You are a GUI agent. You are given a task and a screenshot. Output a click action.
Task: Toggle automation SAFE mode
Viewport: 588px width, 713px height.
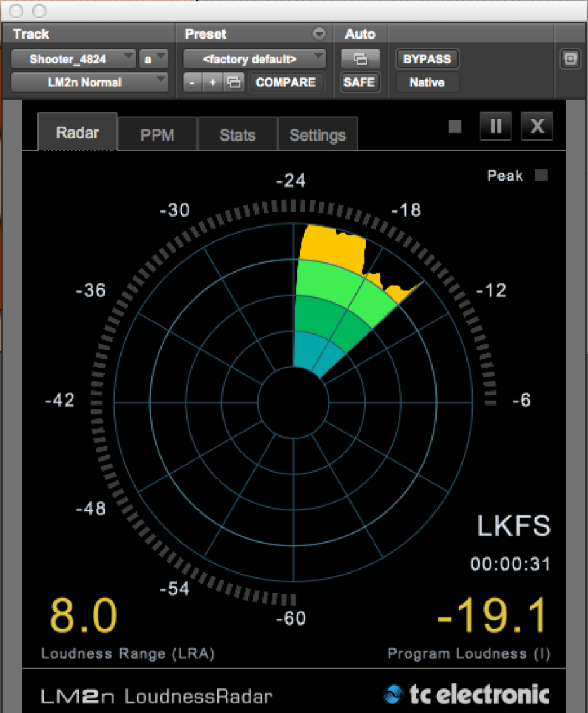359,82
